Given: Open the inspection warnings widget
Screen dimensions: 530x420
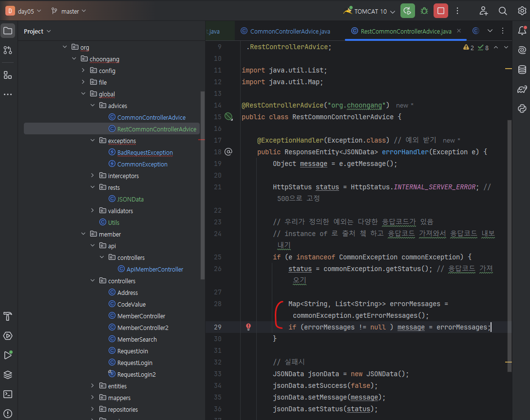Looking at the screenshot, I should 475,48.
